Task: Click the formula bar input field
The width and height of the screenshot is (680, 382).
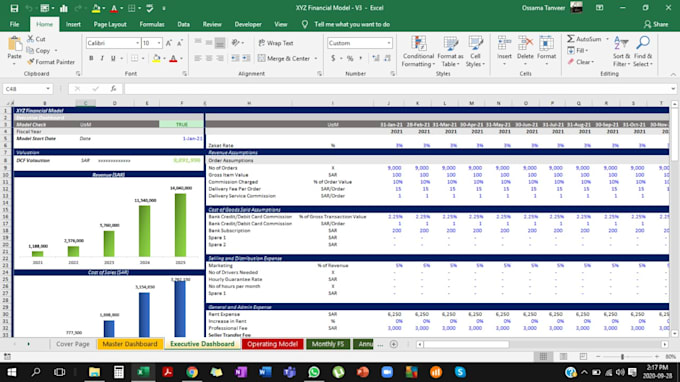Action: (x=398, y=89)
